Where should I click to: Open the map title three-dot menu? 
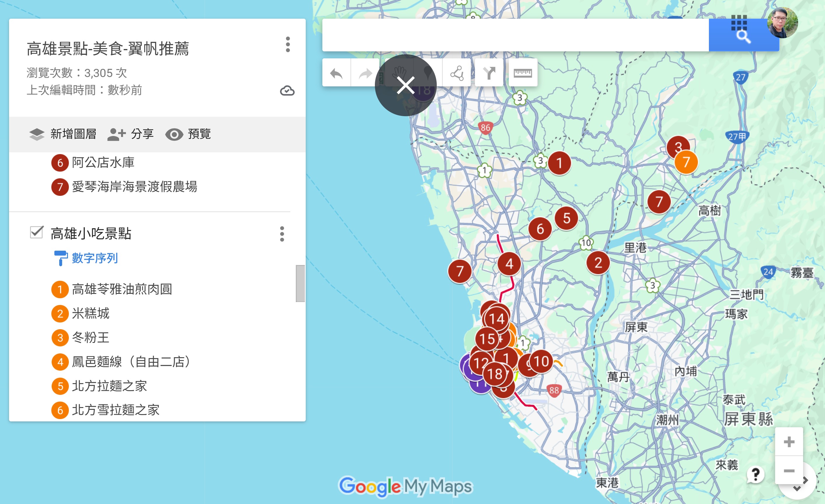pos(288,45)
